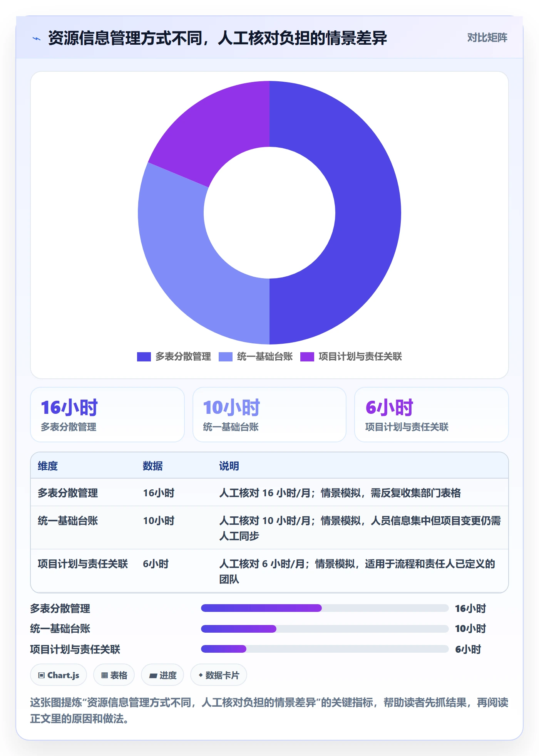This screenshot has width=539, height=756.
Task: Click the description mentioning 项目变更仍需人工同步
Action: coord(360,528)
